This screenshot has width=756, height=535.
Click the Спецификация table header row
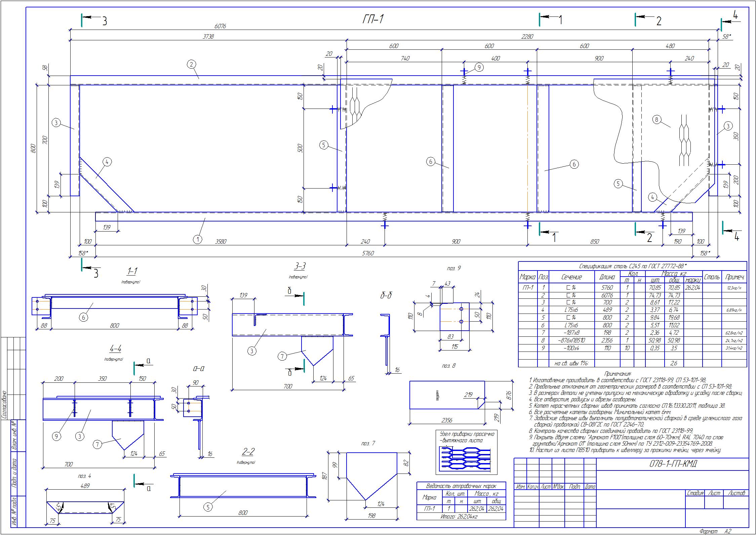[632, 265]
